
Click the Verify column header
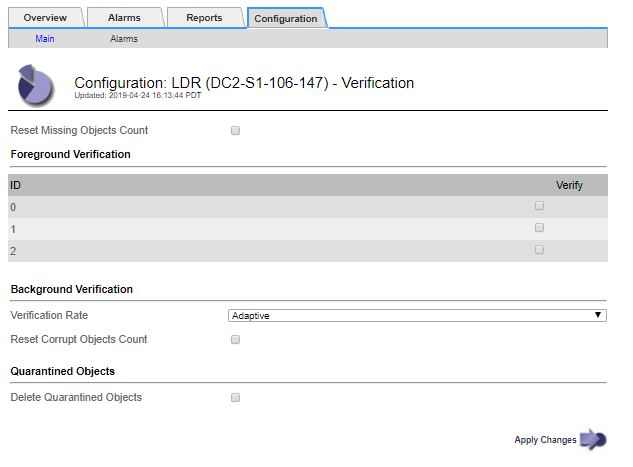[x=569, y=185]
